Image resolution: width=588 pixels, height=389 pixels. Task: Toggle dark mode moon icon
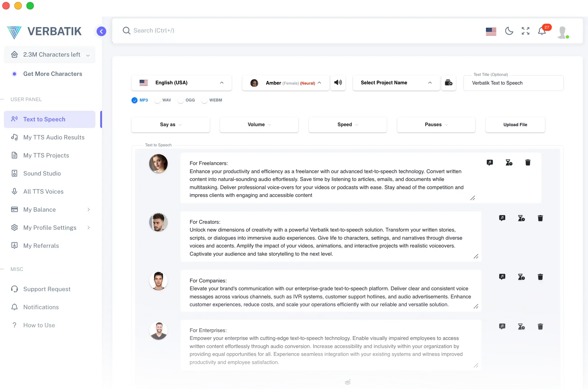click(x=509, y=31)
